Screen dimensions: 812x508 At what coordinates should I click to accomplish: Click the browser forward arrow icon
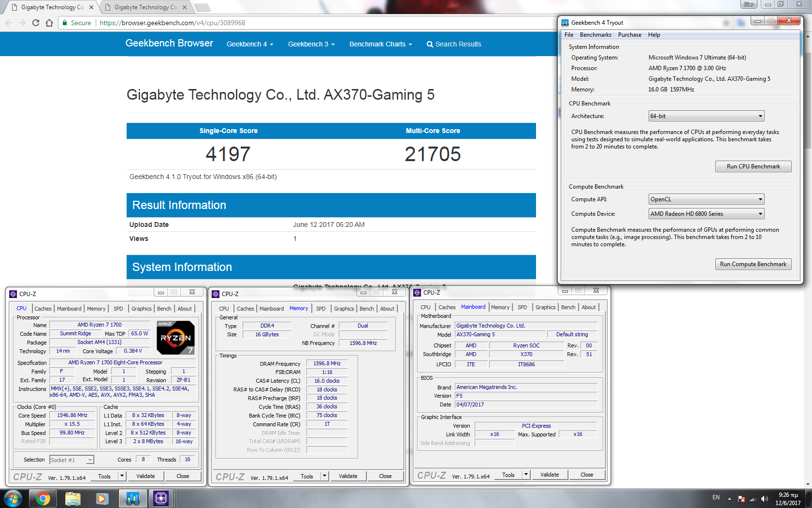[x=22, y=23]
